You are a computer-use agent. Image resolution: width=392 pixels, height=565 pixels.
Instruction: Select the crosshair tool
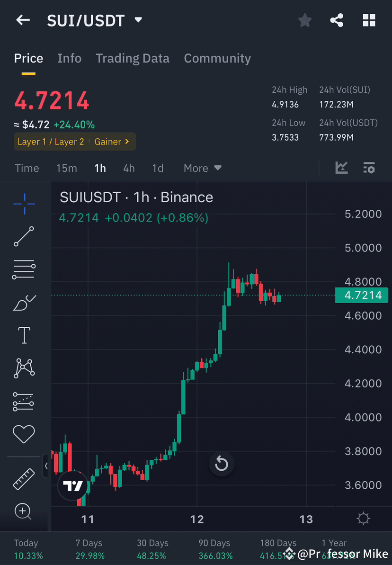coord(23,204)
